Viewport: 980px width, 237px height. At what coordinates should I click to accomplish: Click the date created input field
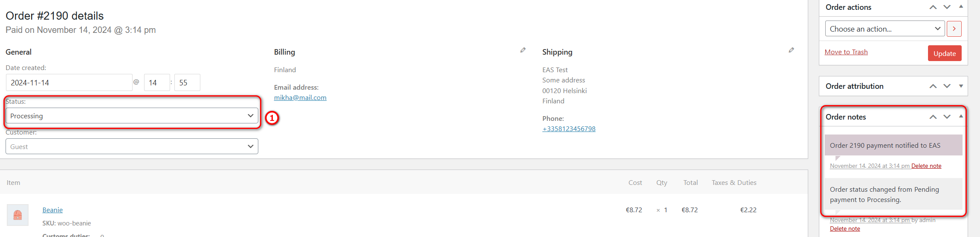[69, 83]
